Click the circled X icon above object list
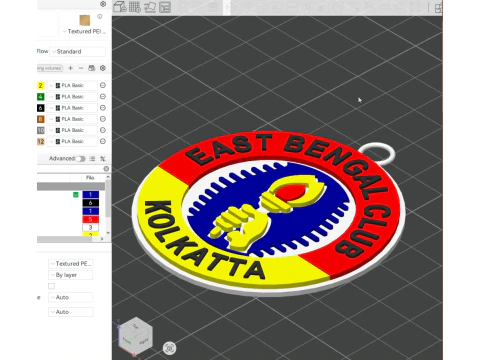This screenshot has width=480, height=360. (106, 169)
